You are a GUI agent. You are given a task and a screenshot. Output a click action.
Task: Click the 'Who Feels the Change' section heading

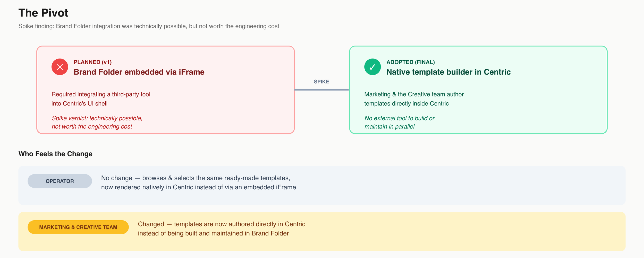55,154
